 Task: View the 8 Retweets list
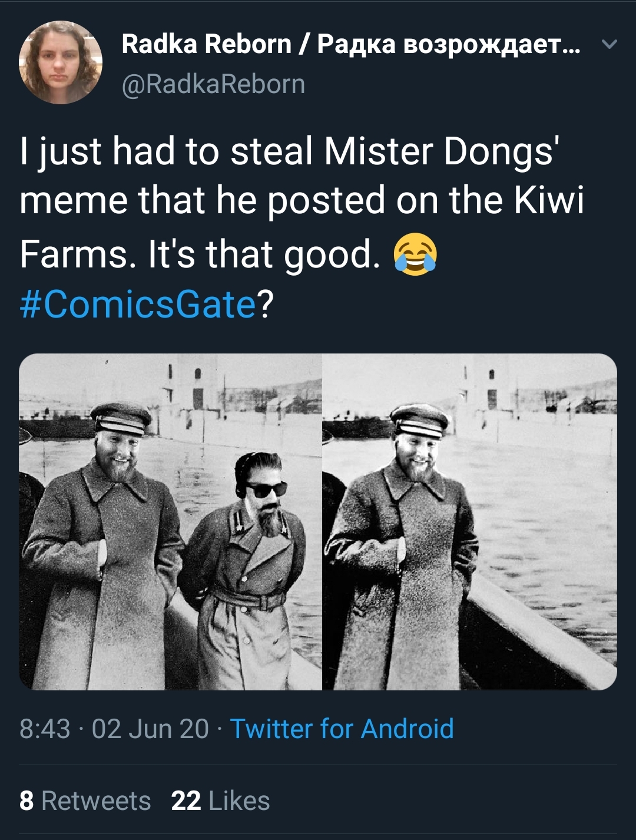click(x=85, y=801)
